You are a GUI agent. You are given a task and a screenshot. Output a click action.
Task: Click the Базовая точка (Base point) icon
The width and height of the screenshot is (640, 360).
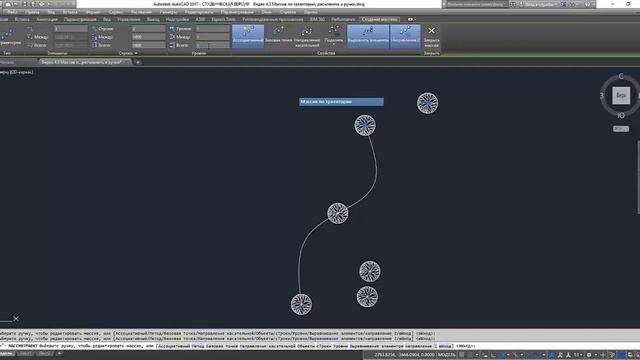(279, 31)
